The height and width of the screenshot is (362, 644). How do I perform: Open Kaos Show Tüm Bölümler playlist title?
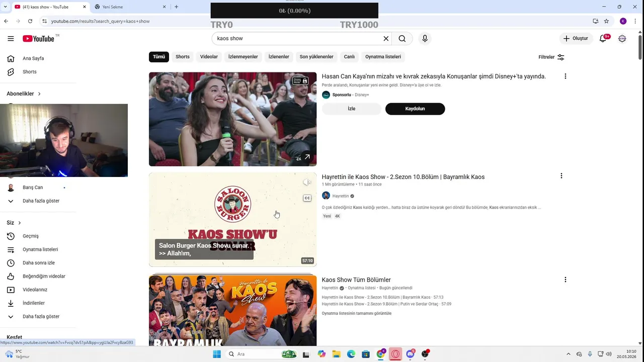(x=356, y=280)
